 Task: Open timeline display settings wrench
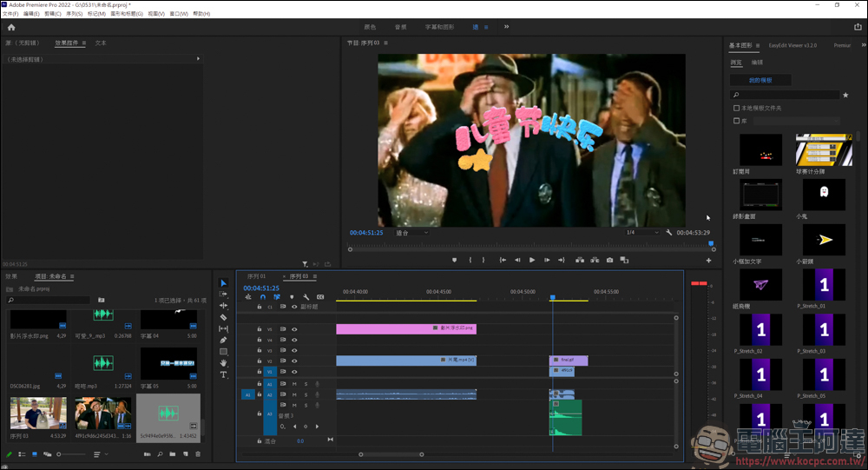306,297
